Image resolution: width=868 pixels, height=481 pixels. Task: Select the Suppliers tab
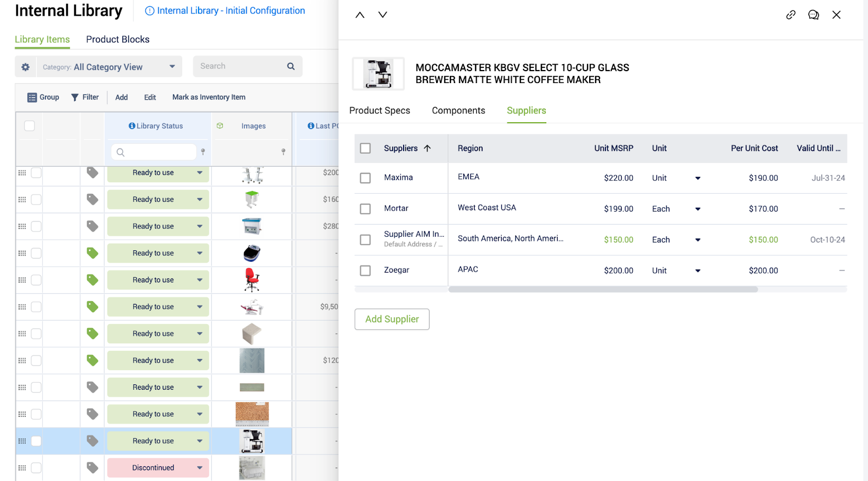point(526,111)
